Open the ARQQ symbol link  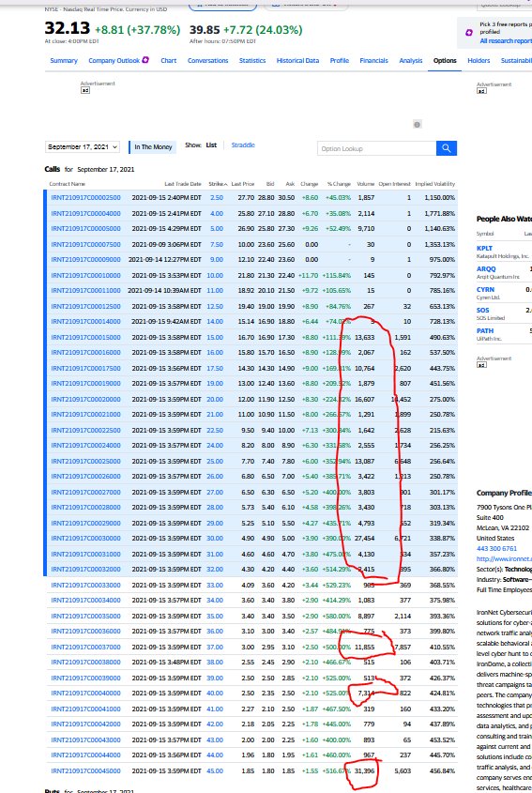(486, 269)
